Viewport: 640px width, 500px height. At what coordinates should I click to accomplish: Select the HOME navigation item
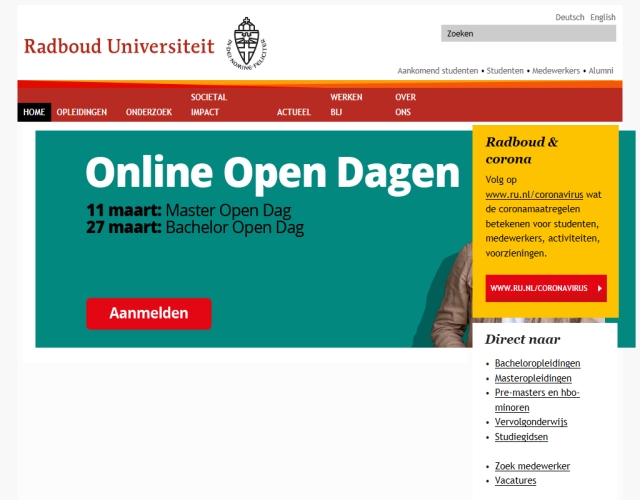34,112
